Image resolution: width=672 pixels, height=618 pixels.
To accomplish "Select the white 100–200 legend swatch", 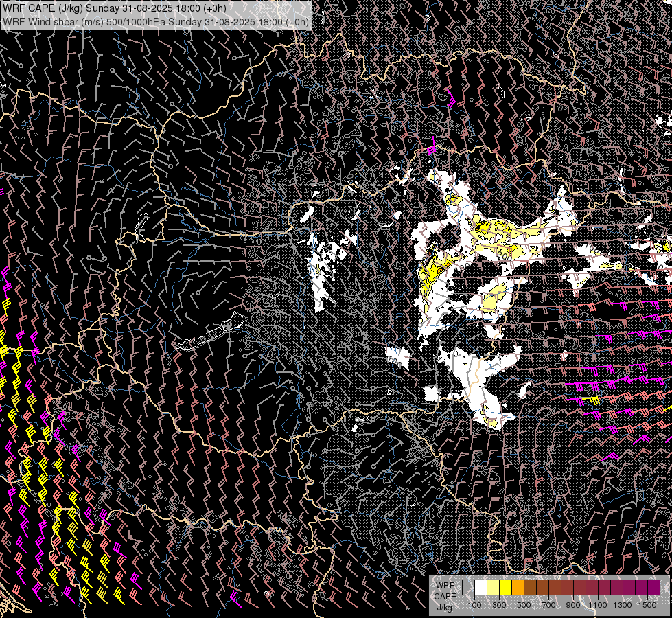I will 481,587.
